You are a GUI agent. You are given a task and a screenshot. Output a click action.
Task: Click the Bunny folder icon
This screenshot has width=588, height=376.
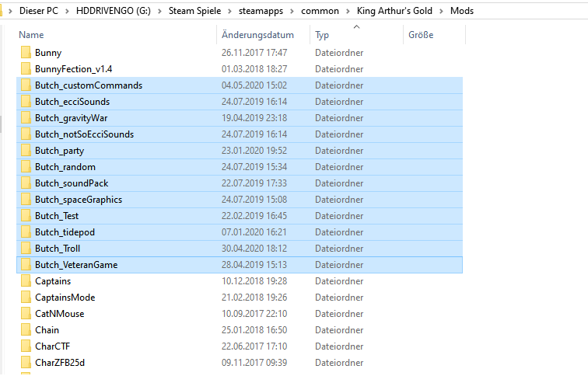pos(26,53)
